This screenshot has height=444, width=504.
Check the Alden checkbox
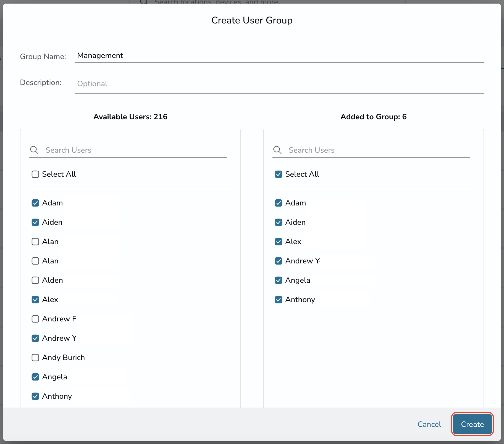35,280
